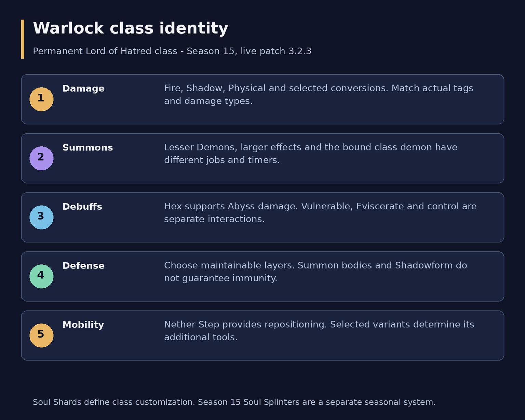This screenshot has height=420, width=525.
Task: Click the 'Choose maintainable layers' description
Action: pos(315,272)
